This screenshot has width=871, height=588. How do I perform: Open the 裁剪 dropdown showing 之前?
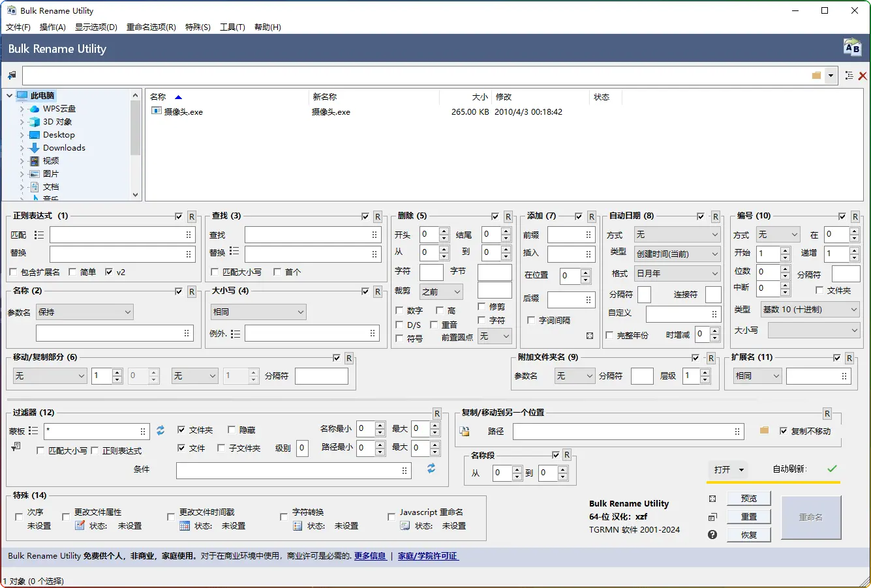click(x=441, y=291)
